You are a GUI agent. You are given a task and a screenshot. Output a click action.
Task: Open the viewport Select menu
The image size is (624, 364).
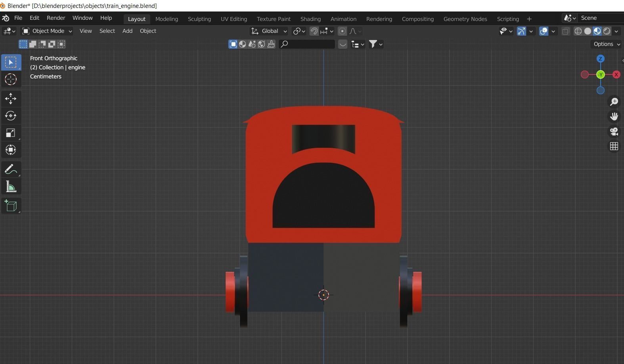coord(107,31)
